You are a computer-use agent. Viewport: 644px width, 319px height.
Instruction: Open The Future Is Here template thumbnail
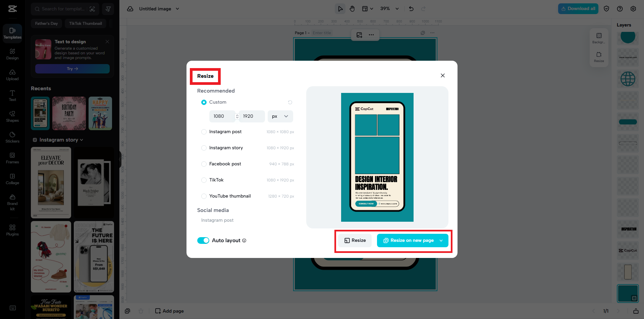tap(94, 257)
